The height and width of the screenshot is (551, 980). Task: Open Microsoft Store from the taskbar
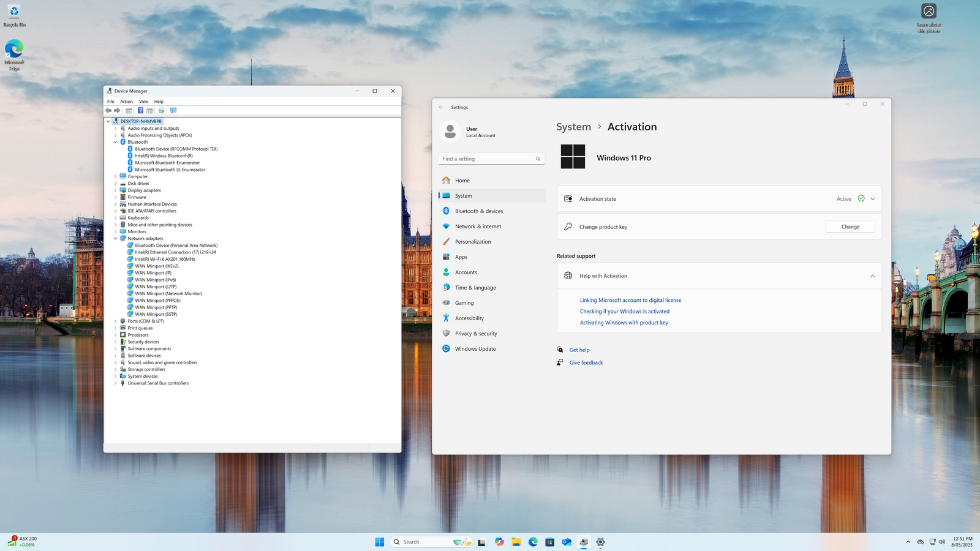click(550, 542)
